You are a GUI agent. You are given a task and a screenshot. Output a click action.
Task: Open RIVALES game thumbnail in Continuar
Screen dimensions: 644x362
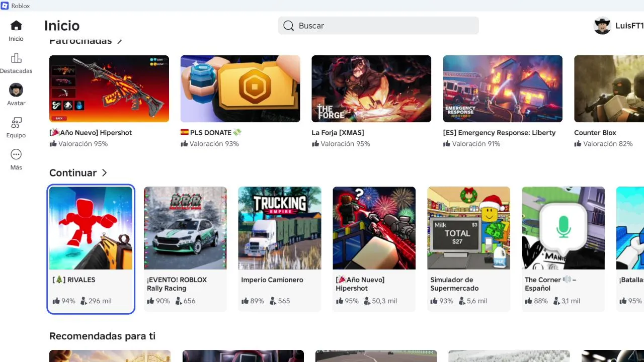[x=91, y=228]
